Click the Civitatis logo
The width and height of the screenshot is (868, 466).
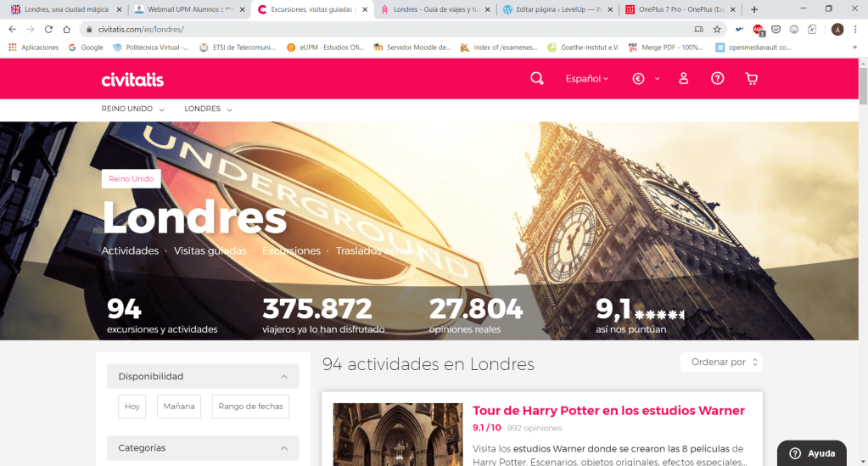pyautogui.click(x=132, y=79)
